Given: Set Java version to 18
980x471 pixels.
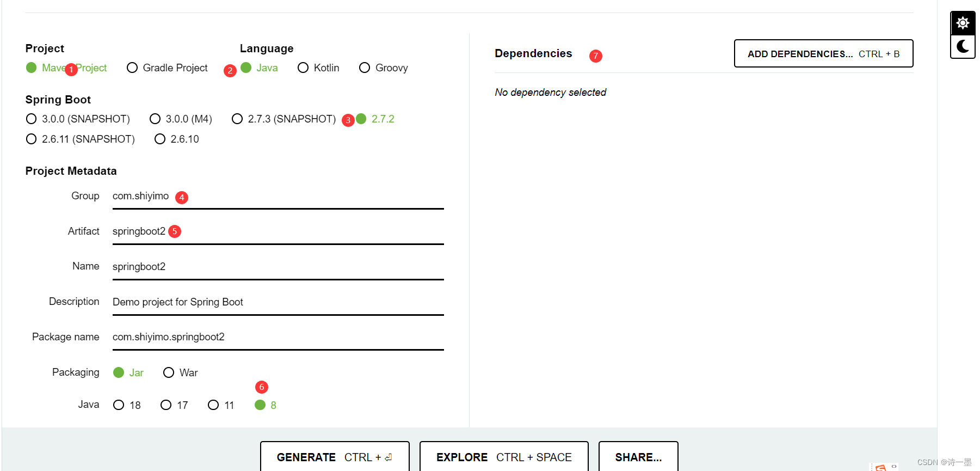Looking at the screenshot, I should (x=127, y=405).
